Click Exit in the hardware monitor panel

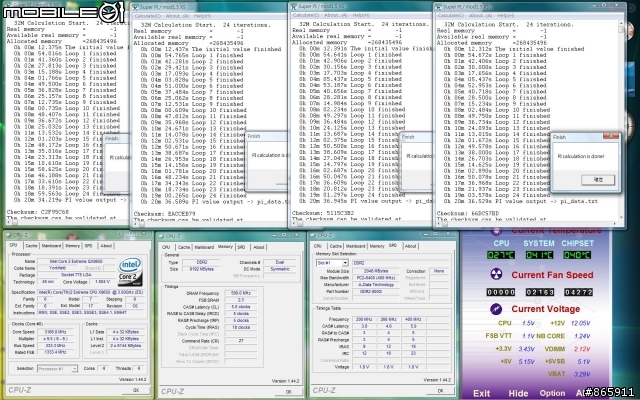coord(482,393)
